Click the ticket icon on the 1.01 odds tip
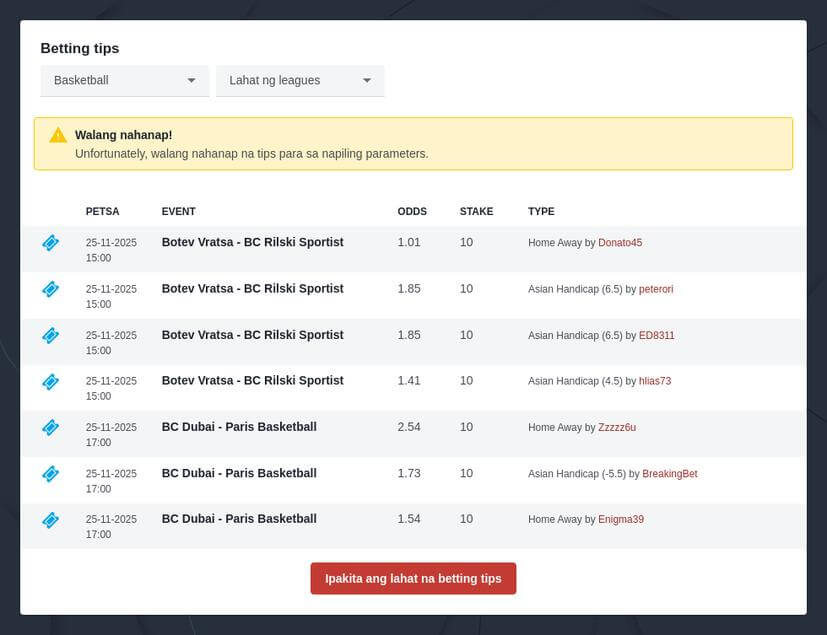Screen dimensions: 827x635 [50, 242]
